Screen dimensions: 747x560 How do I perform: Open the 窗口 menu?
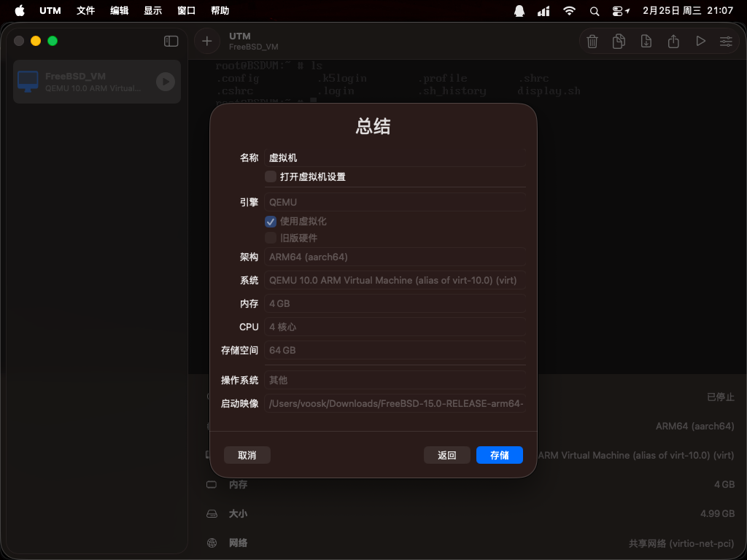[x=186, y=10]
